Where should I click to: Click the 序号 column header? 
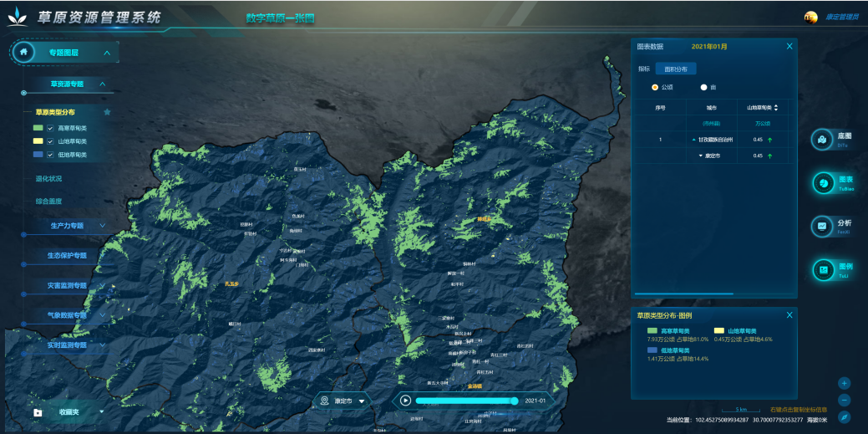point(661,108)
